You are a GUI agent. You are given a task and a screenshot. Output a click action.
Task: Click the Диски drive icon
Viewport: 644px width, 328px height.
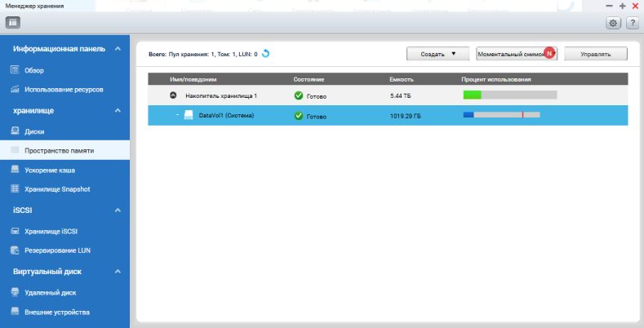(x=15, y=131)
